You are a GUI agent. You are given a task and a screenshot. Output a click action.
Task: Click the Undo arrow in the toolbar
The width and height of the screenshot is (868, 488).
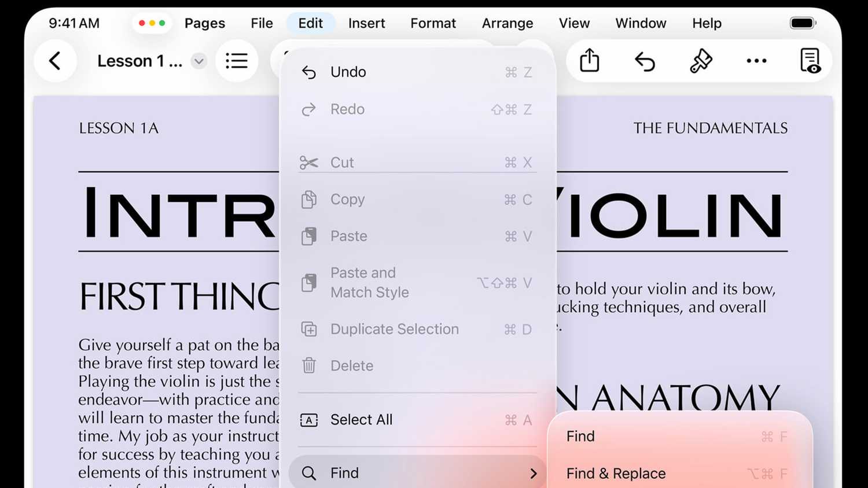[x=645, y=60]
